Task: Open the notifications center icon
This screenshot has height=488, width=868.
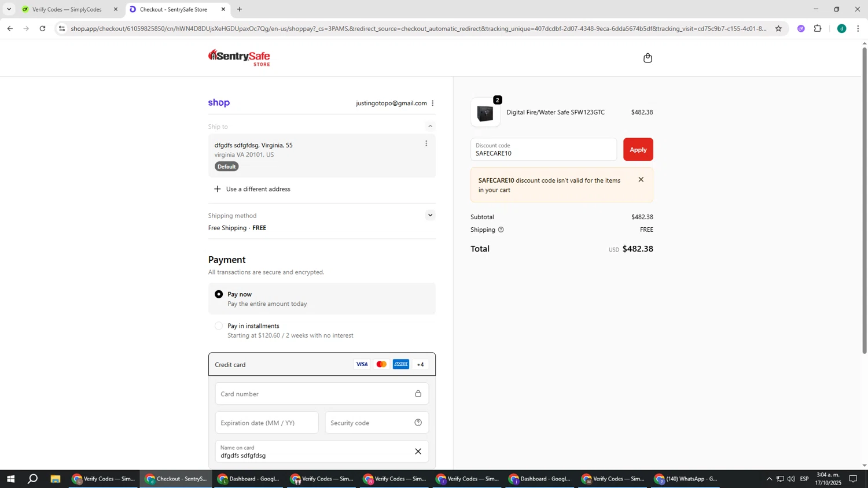Action: point(853,479)
